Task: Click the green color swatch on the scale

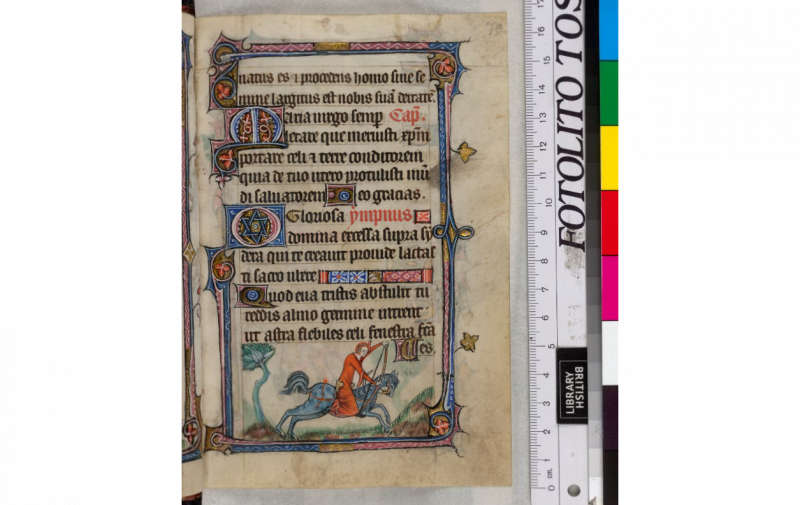Action: tap(608, 92)
